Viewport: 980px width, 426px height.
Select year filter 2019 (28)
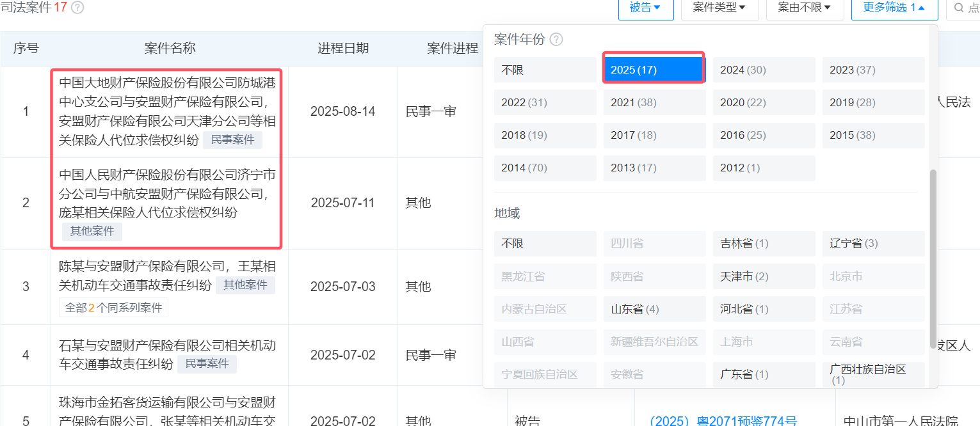[x=874, y=102]
